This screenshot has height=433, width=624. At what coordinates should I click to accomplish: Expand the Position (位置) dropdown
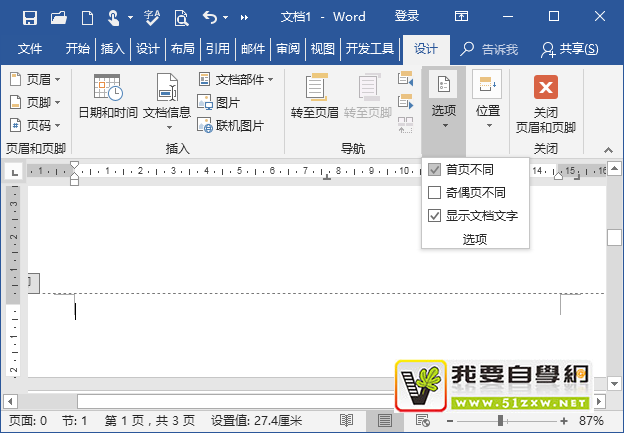488,100
